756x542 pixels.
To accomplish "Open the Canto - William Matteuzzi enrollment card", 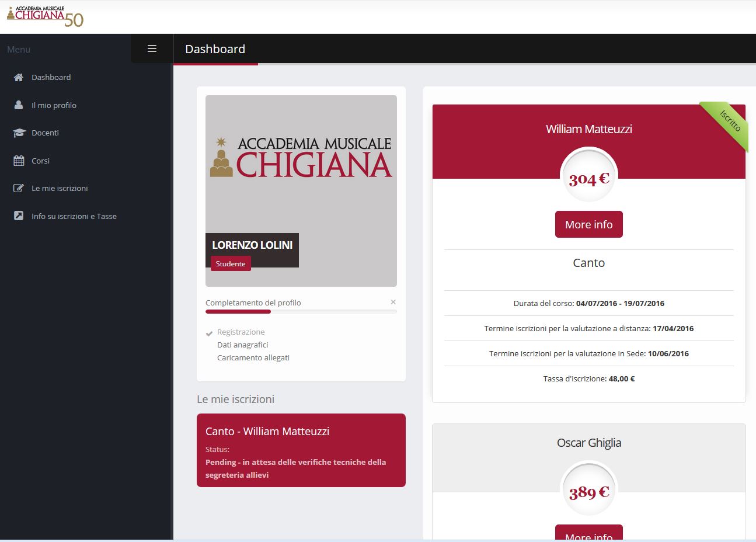I will pyautogui.click(x=301, y=450).
